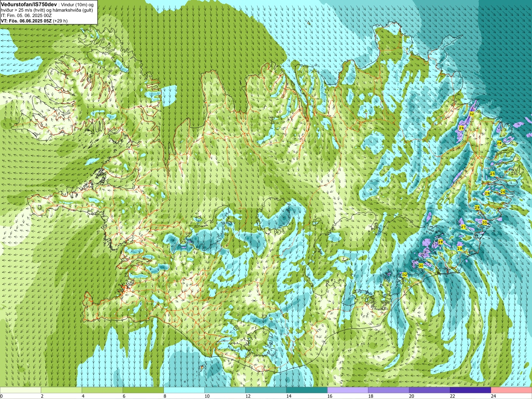
Task: Click the legend tick number 4
Action: click(x=83, y=396)
